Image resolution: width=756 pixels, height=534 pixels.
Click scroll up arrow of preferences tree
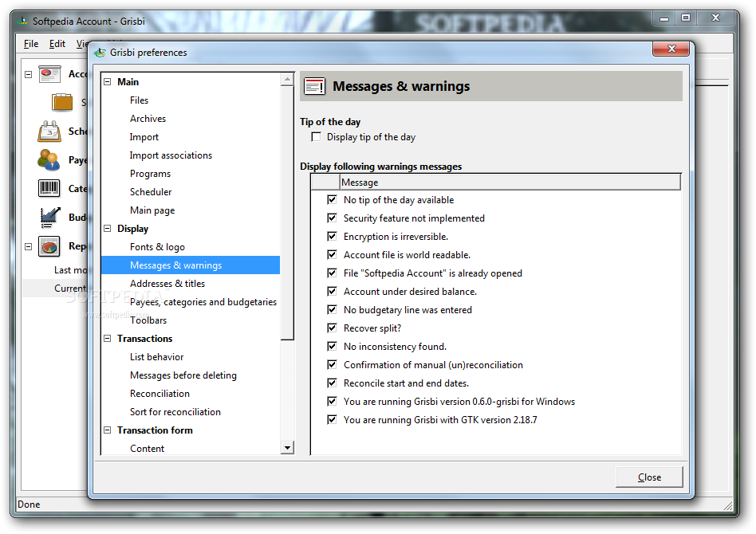coord(287,79)
